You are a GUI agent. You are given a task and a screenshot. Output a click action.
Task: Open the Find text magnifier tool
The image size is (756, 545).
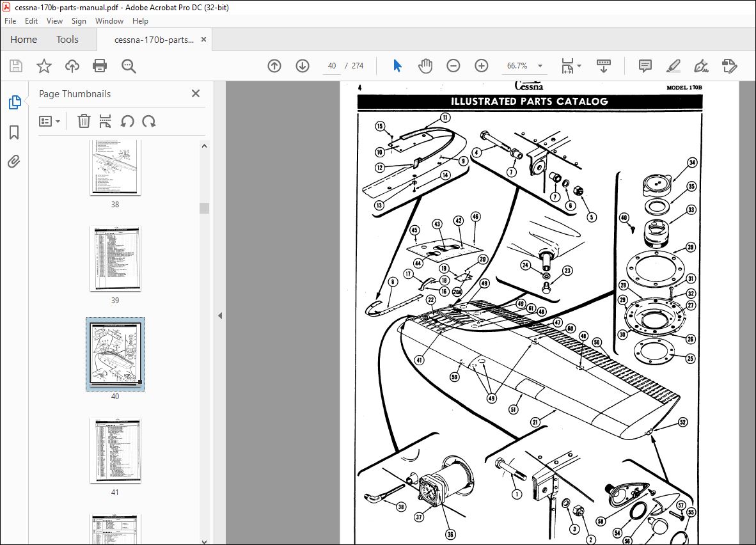click(x=129, y=66)
